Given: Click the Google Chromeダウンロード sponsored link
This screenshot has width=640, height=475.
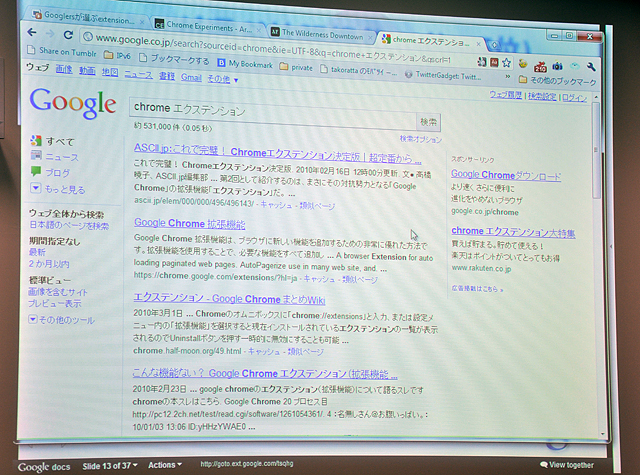Looking at the screenshot, I should [x=506, y=175].
